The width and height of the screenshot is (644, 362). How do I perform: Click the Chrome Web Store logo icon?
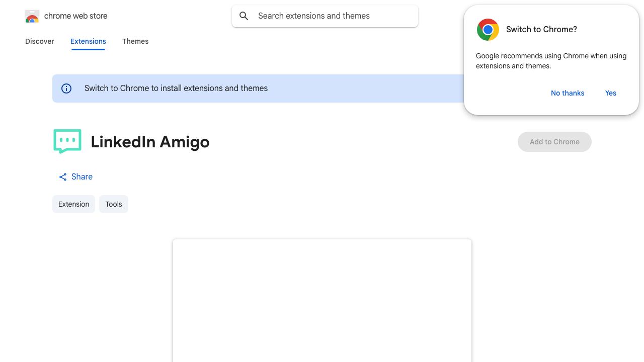coord(32,16)
